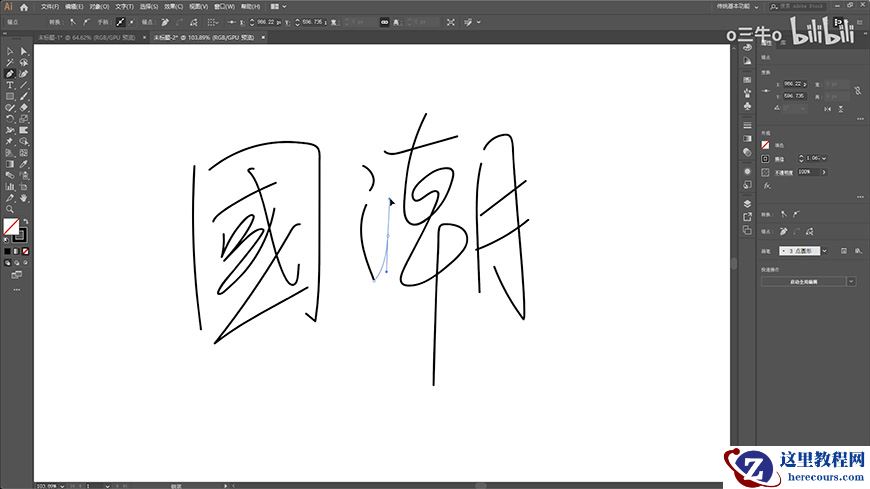Click the Edit Toolbar ellipsis button
This screenshot has width=870, height=489.
tap(17, 290)
